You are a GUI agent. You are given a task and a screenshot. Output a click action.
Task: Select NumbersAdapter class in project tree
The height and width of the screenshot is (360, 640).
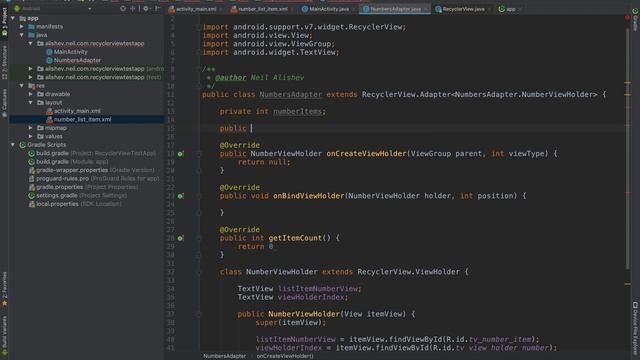tap(77, 60)
